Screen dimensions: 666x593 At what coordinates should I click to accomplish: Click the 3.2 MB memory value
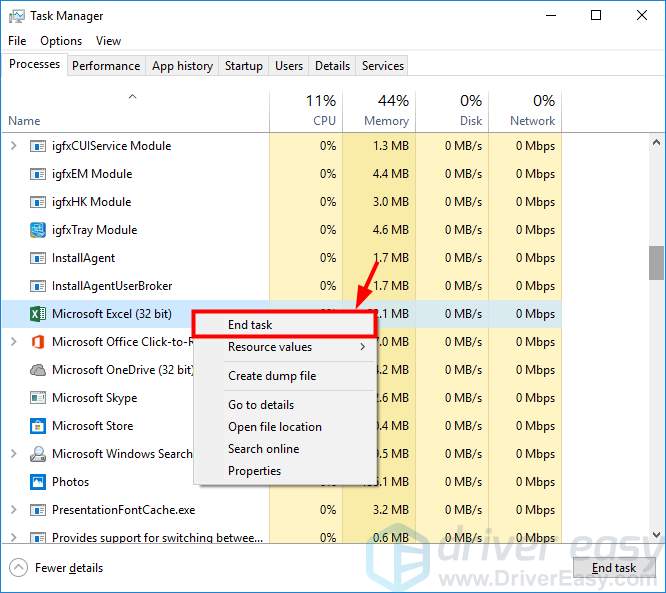[391, 510]
